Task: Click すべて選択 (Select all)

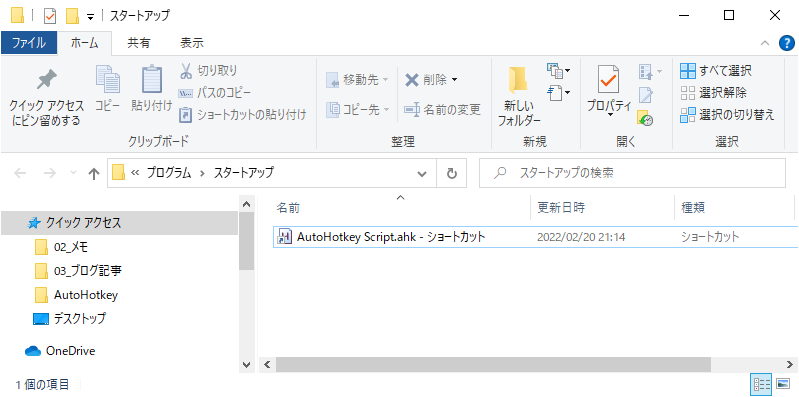Action: click(x=716, y=71)
